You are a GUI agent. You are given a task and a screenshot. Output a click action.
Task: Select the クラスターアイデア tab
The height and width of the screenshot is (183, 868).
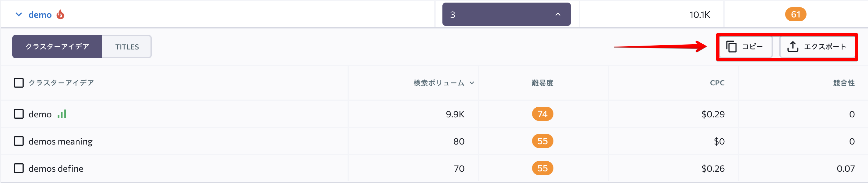[x=57, y=47]
